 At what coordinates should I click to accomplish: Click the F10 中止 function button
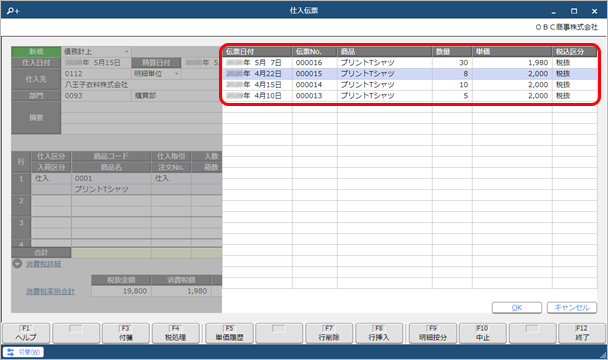483,333
